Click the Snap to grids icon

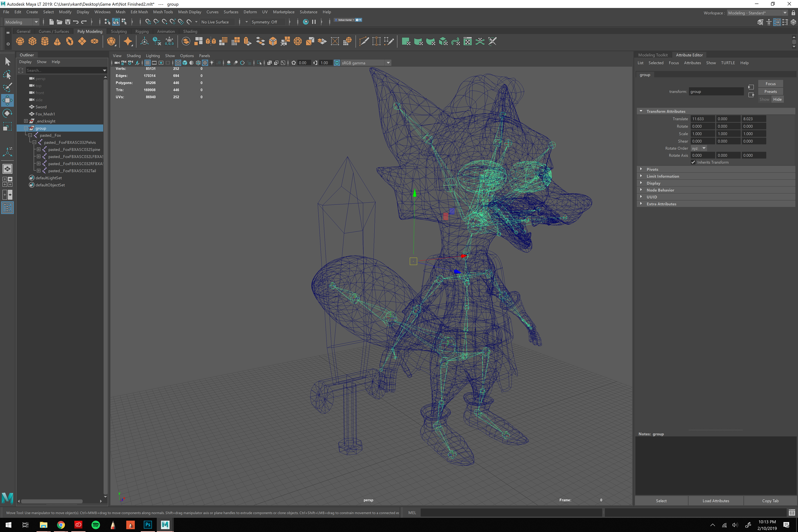click(148, 22)
